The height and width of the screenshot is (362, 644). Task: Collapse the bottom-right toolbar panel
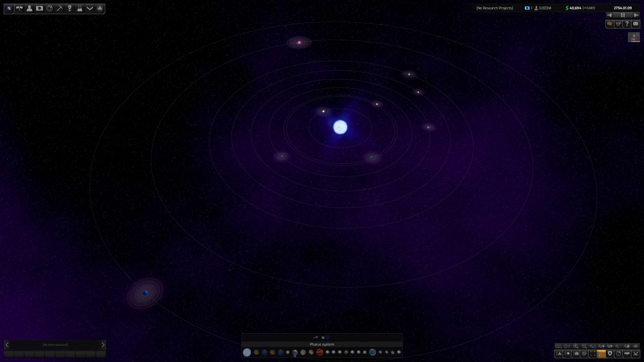coord(636,353)
